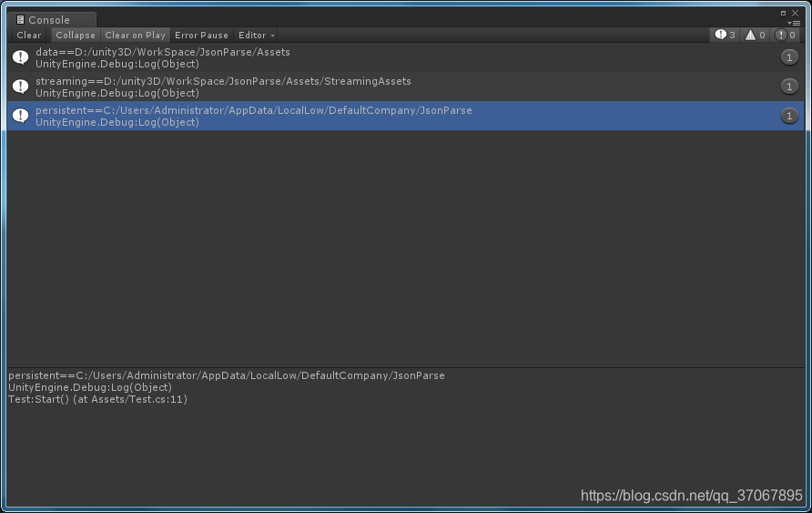Select the persistent== JsonParse log entry
The height and width of the screenshot is (513, 812).
(x=405, y=116)
